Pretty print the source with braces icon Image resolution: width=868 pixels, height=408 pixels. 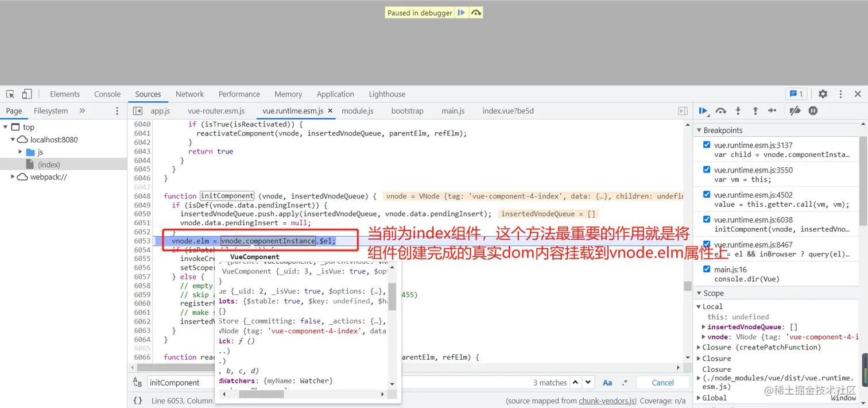tap(138, 401)
